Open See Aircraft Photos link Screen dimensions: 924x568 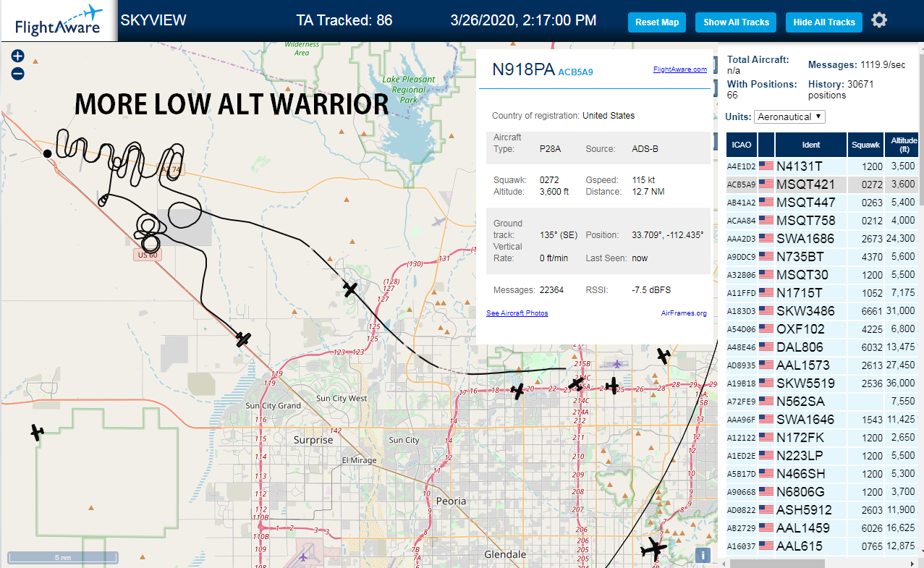pos(517,313)
